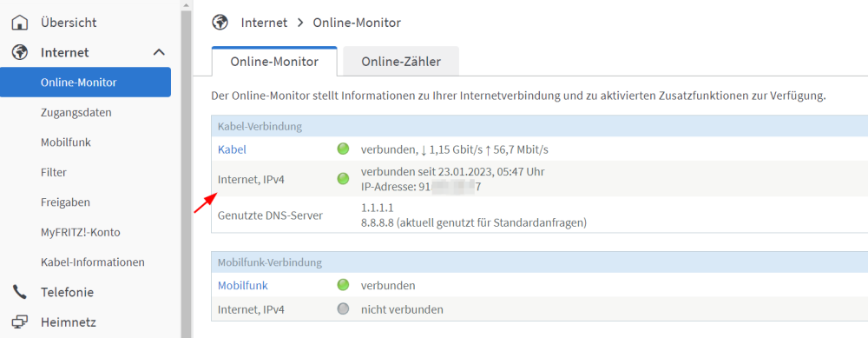Select the Online-Monitor tab

274,62
